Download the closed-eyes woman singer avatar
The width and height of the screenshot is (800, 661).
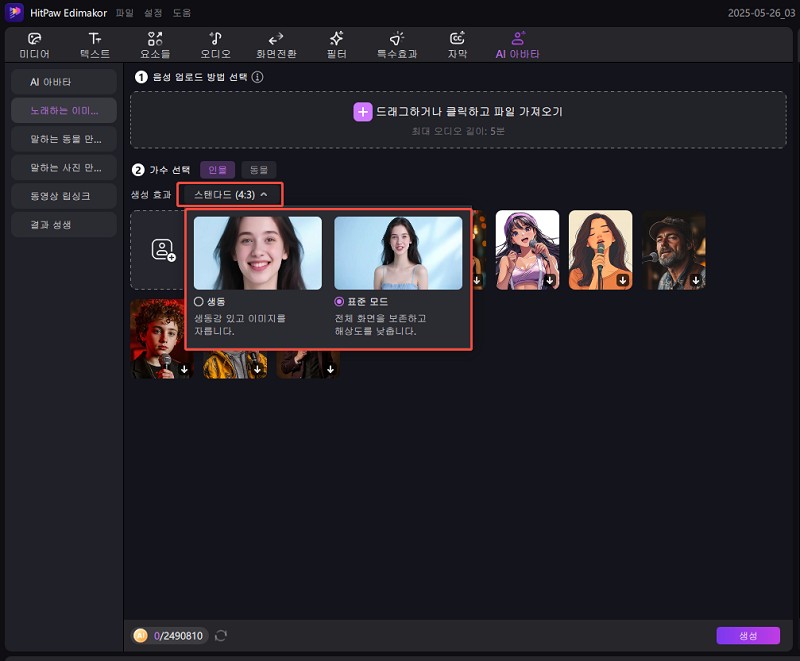click(623, 280)
